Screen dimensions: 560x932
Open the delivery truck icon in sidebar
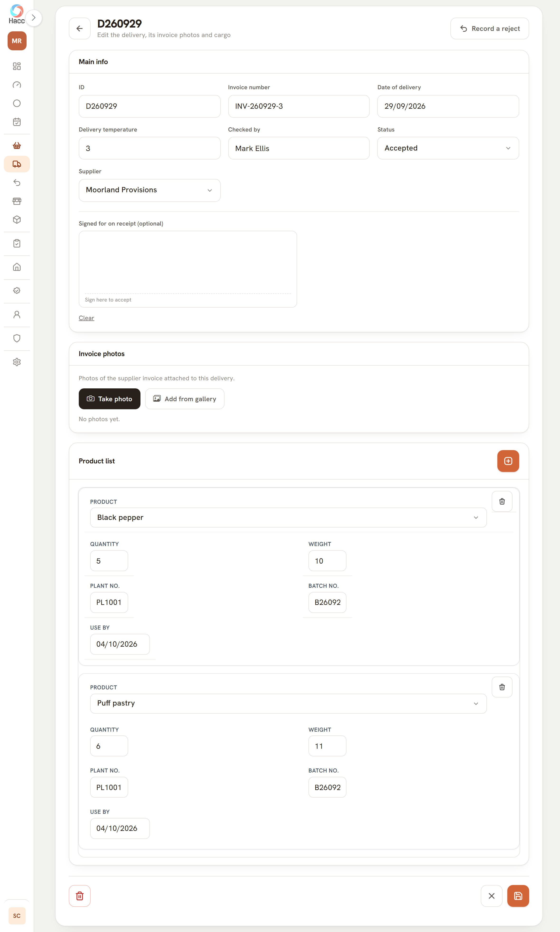pos(17,164)
